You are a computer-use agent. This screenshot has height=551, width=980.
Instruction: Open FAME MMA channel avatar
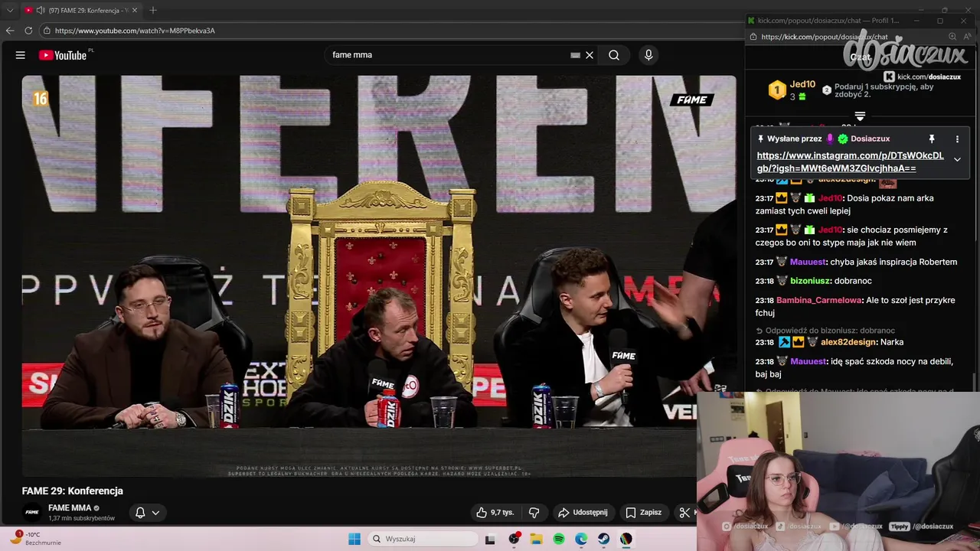32,513
